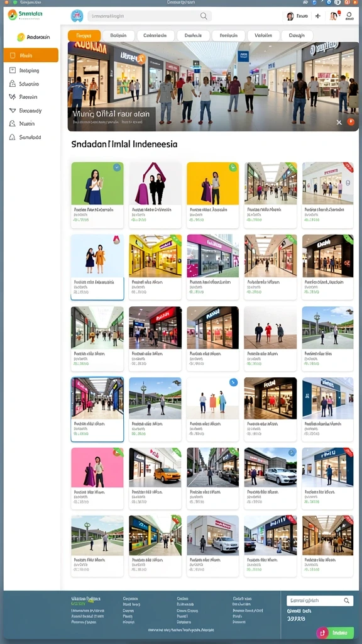This screenshot has width=362, height=644.
Task: Open the white car outside store thumbnail
Action: tap(212, 536)
